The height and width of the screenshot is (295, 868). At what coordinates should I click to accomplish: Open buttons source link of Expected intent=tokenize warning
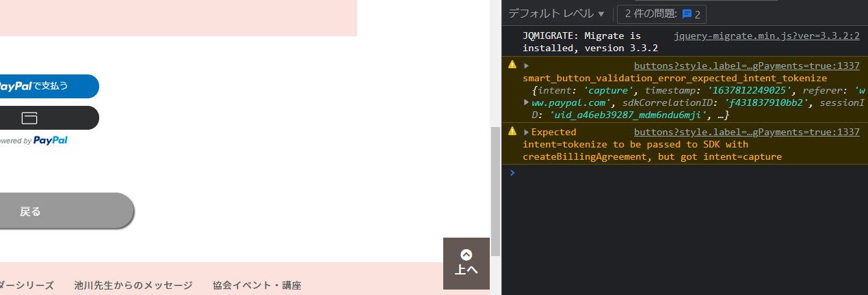[x=747, y=132]
